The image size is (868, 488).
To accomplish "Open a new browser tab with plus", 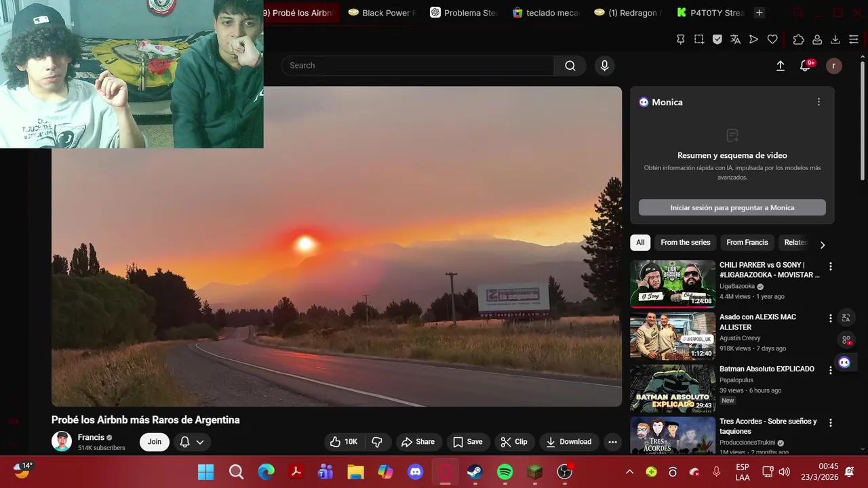I will 759,13.
